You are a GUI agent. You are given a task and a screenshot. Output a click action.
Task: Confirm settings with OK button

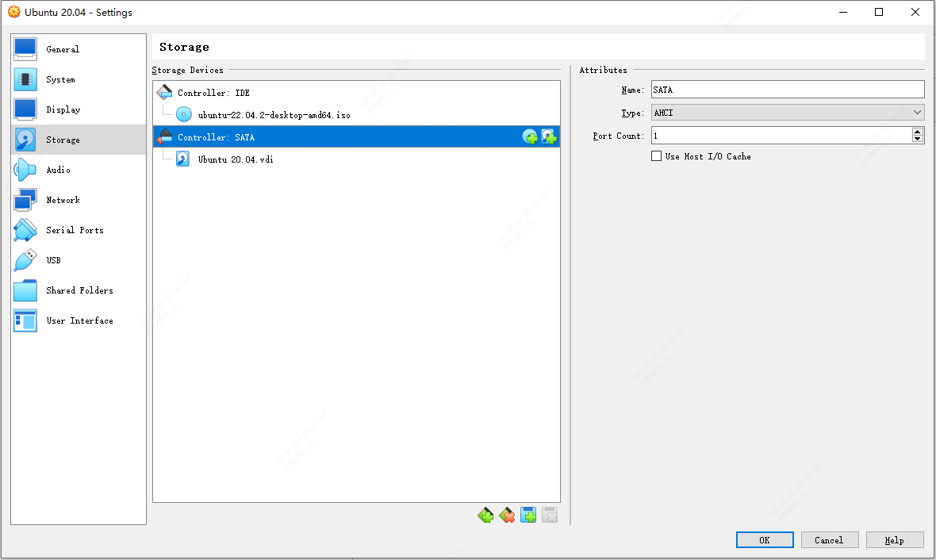(765, 539)
